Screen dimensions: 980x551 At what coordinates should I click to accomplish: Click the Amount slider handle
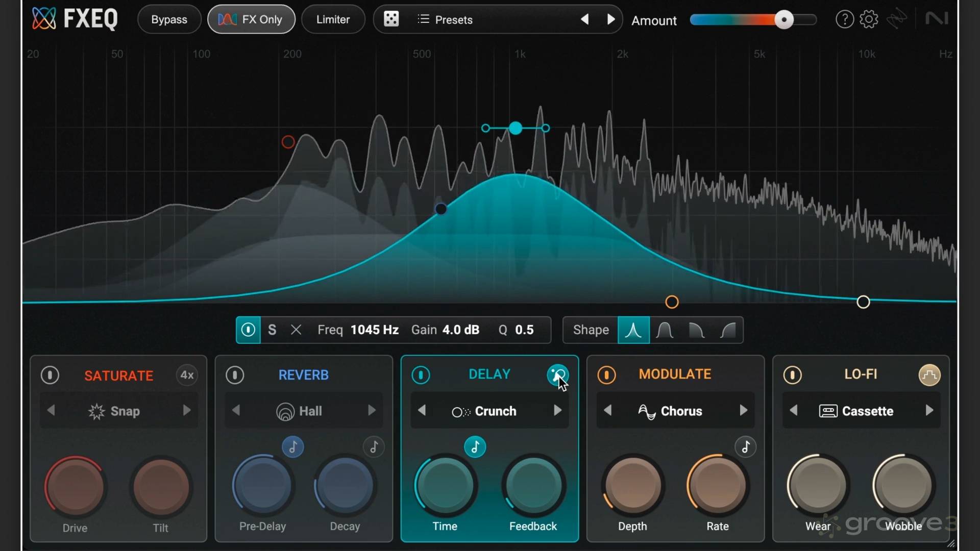click(x=784, y=19)
